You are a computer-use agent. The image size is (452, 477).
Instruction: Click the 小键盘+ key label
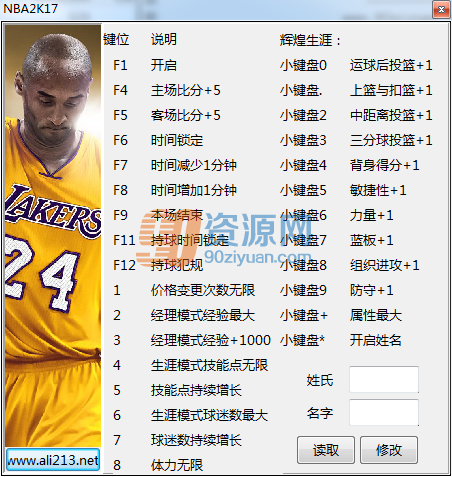(304, 315)
